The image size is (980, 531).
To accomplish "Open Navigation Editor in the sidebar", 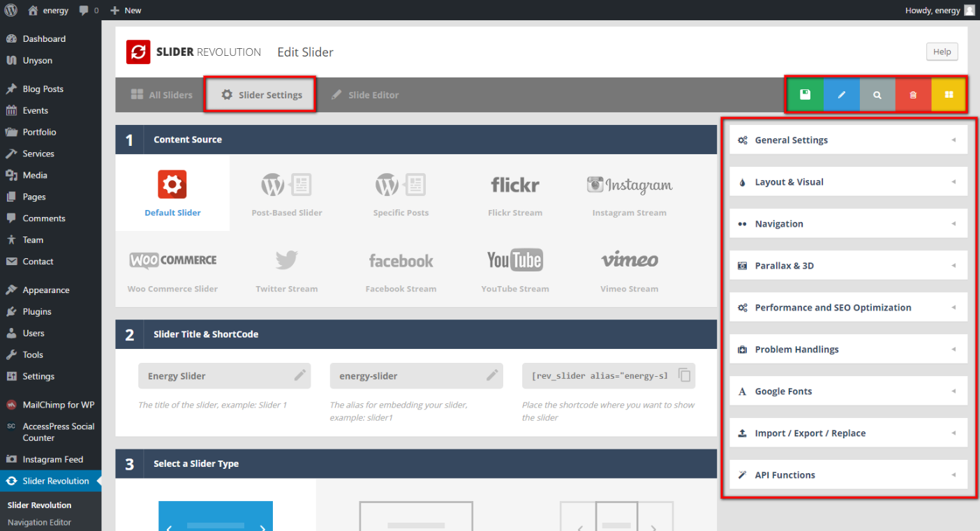I will (x=40, y=523).
